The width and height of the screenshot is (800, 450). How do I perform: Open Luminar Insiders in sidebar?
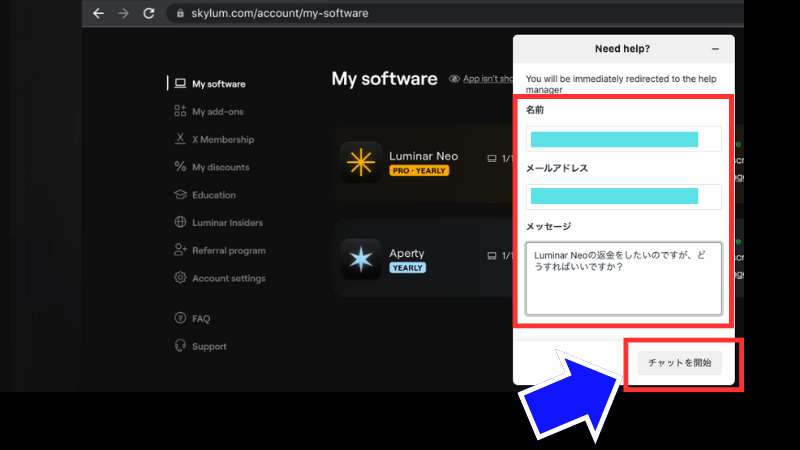[228, 222]
